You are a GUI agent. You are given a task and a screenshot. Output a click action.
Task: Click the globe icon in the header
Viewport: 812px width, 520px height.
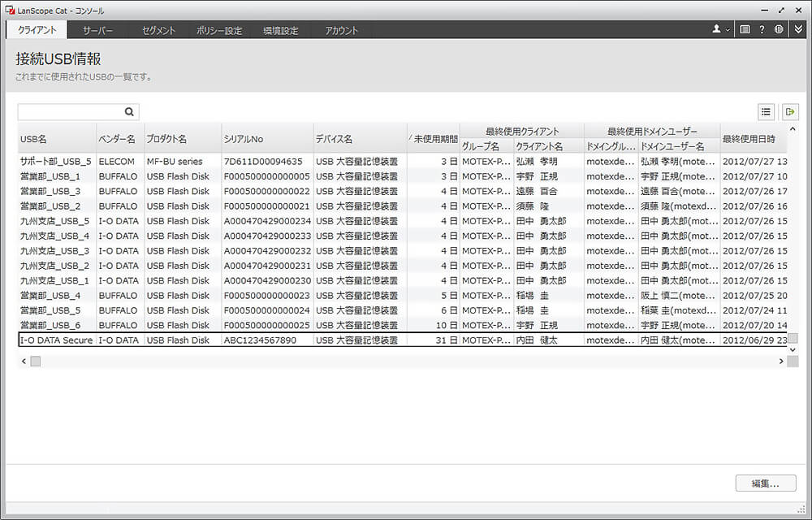[779, 29]
